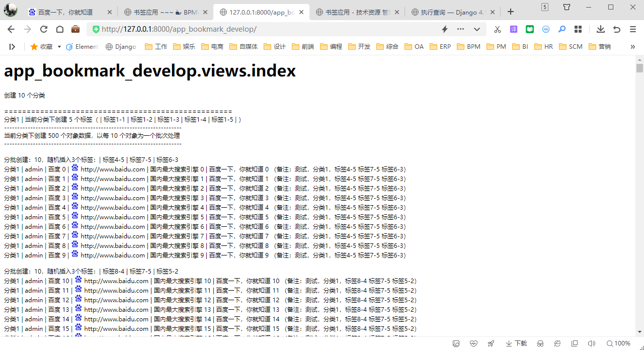The width and height of the screenshot is (644, 350).
Task: Click the green security shield in address bar
Action: [x=96, y=29]
